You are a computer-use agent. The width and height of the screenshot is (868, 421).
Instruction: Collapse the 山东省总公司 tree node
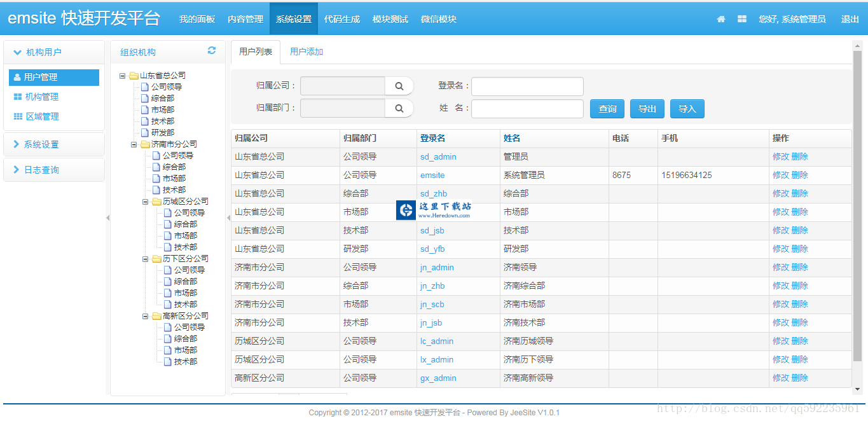[x=123, y=76]
